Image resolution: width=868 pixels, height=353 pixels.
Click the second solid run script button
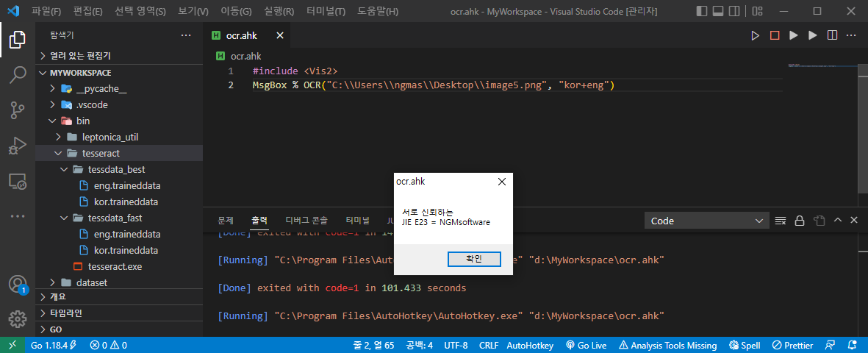pyautogui.click(x=813, y=35)
